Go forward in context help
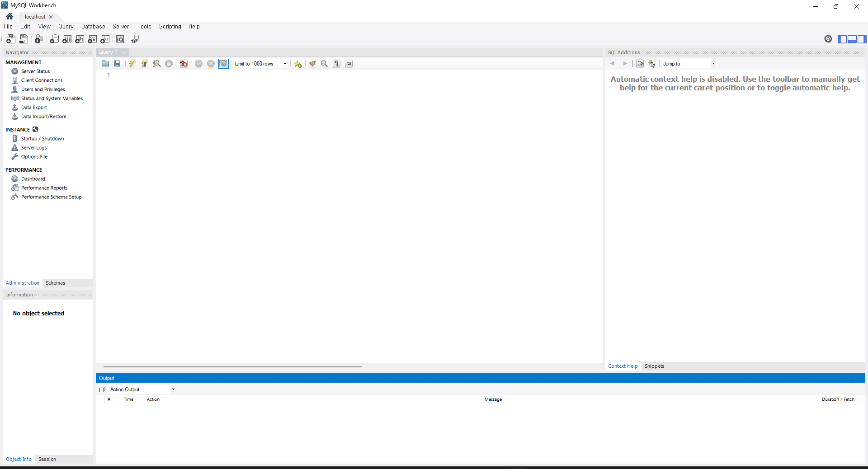The image size is (868, 469). (x=625, y=64)
